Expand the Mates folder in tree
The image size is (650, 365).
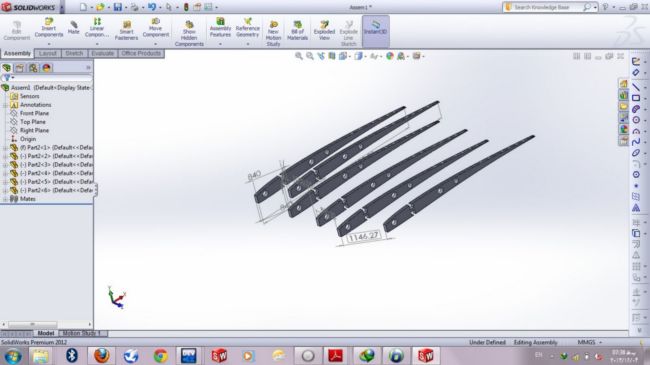[5, 199]
